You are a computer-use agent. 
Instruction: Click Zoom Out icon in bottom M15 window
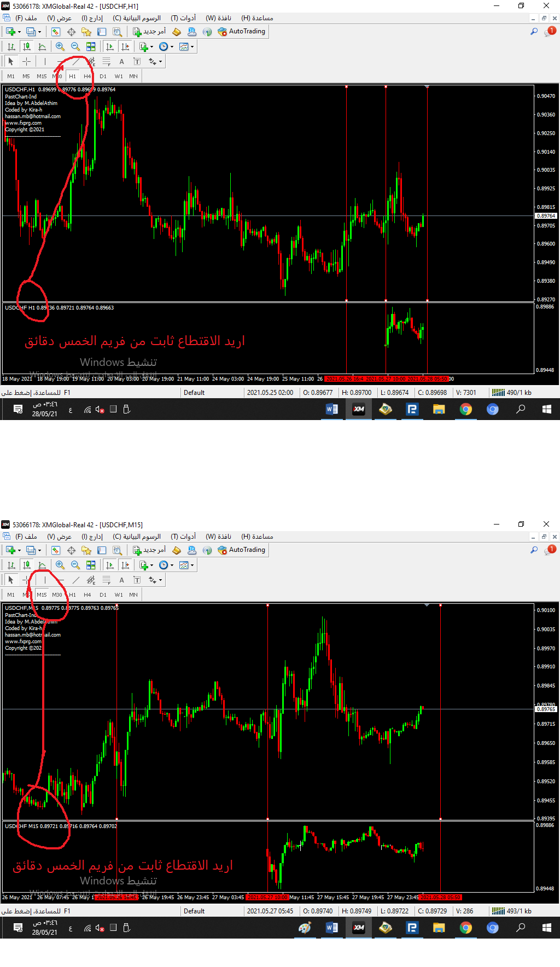pyautogui.click(x=75, y=565)
